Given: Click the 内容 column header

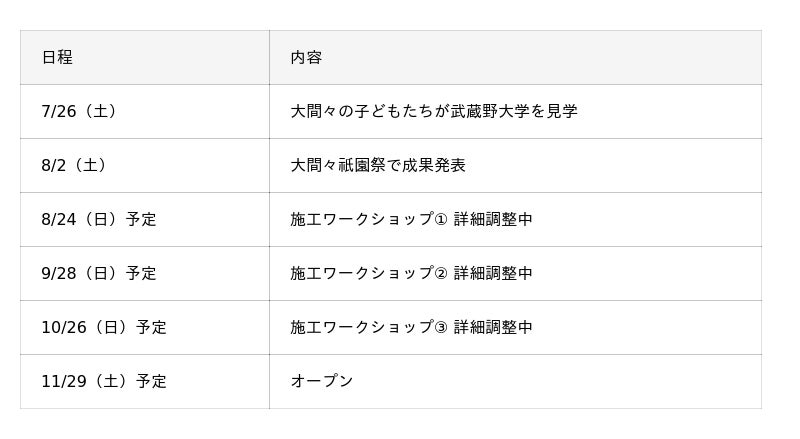Looking at the screenshot, I should point(306,58).
